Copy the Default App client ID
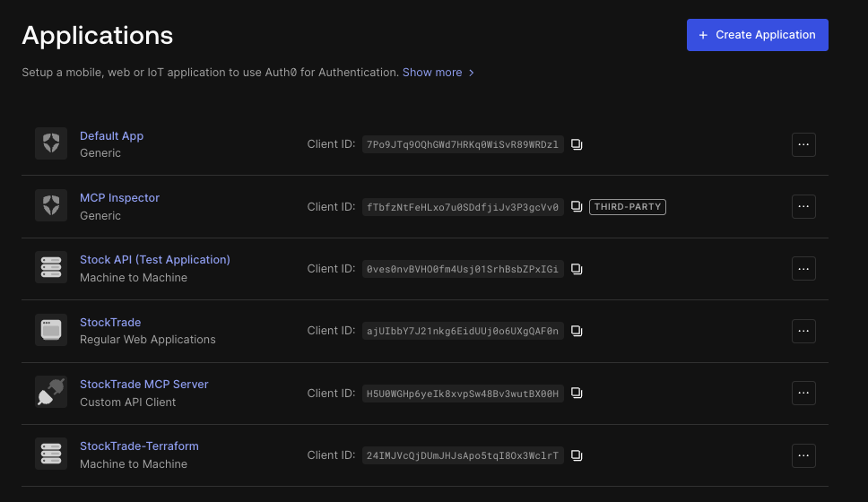The image size is (868, 502). pyautogui.click(x=577, y=144)
